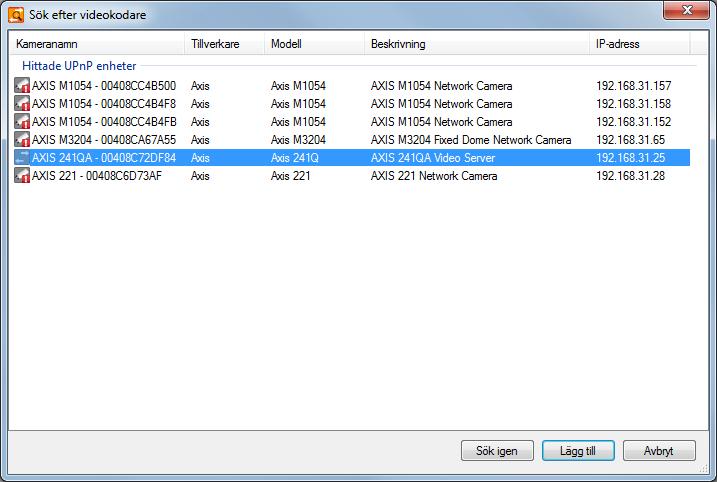This screenshot has width=717, height=482.
Task: Click the IP address 192.168.31.158
Action: (633, 103)
